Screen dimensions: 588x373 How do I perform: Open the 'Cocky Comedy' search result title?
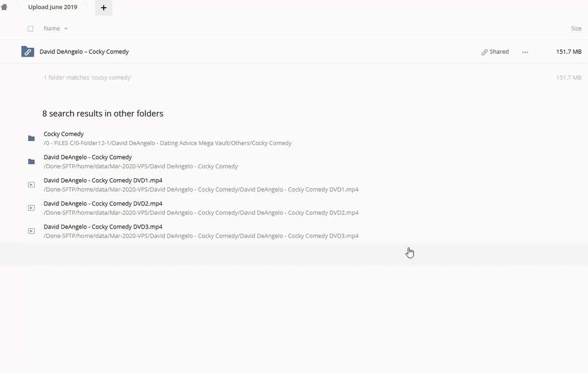pos(63,134)
